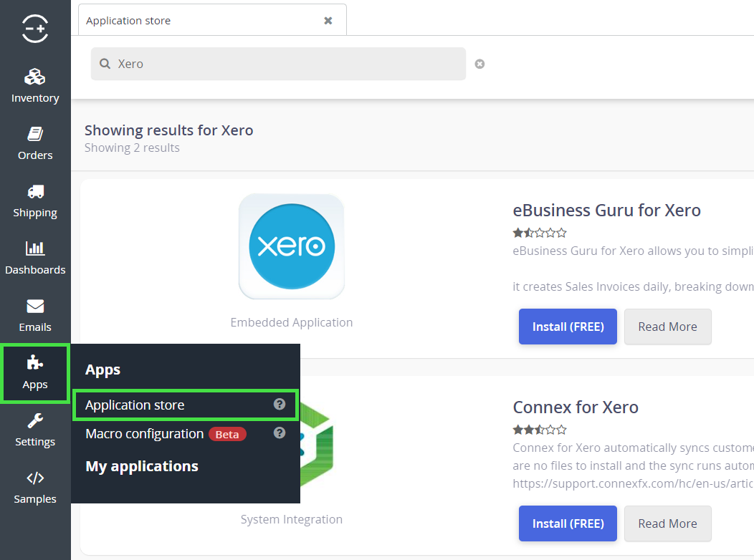Click the System Integration label
Viewport: 754px width, 560px height.
click(x=292, y=519)
